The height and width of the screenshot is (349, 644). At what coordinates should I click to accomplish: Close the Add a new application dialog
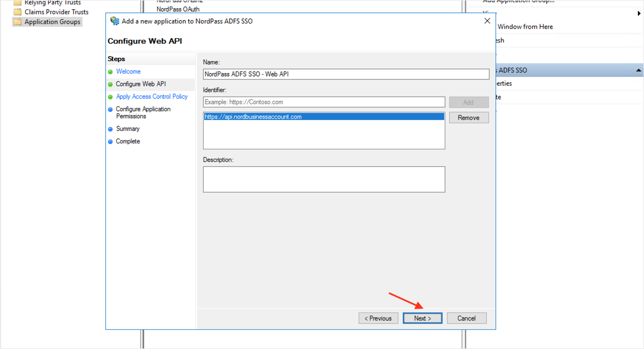click(x=487, y=21)
